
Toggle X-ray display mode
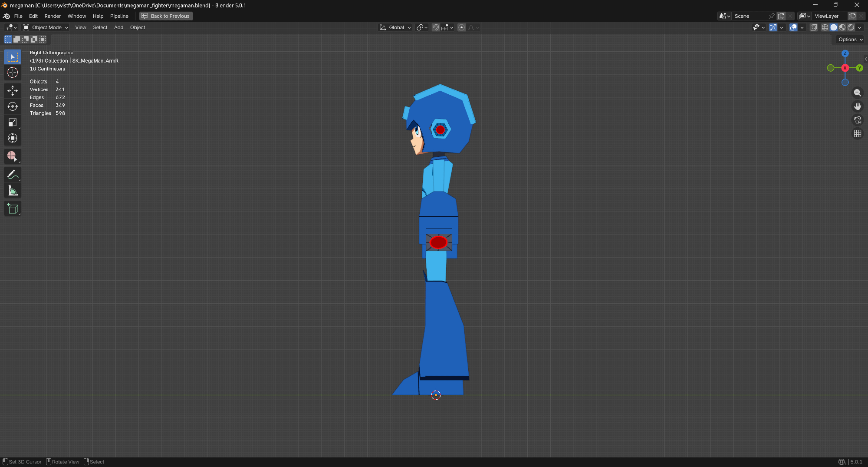(x=814, y=27)
